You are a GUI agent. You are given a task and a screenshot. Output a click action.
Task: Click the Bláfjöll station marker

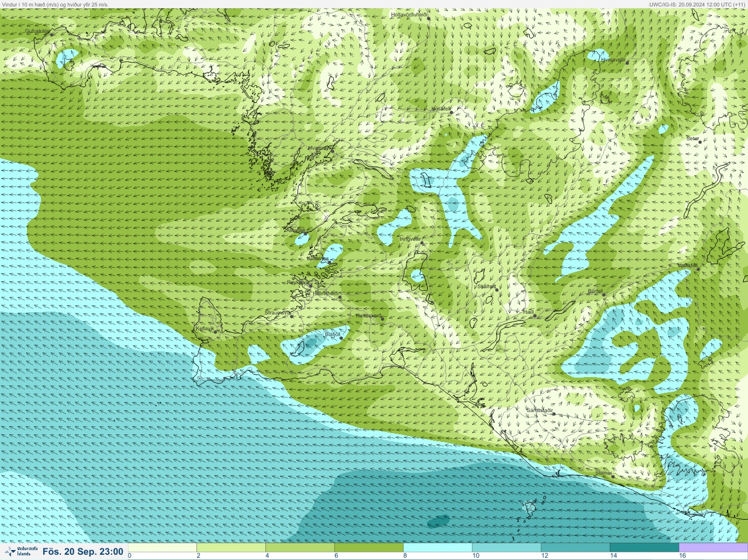pos(341,338)
